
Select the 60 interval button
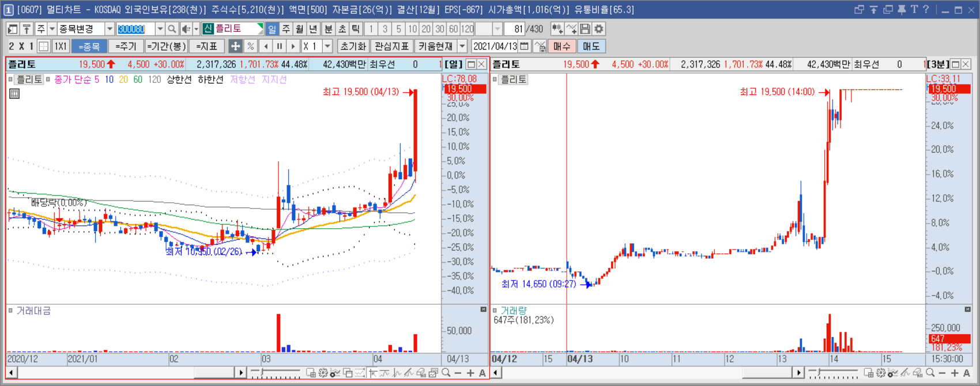click(454, 29)
